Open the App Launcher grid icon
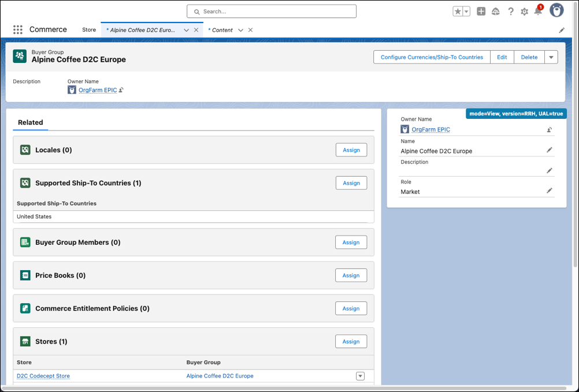The width and height of the screenshot is (579, 392). (x=18, y=30)
